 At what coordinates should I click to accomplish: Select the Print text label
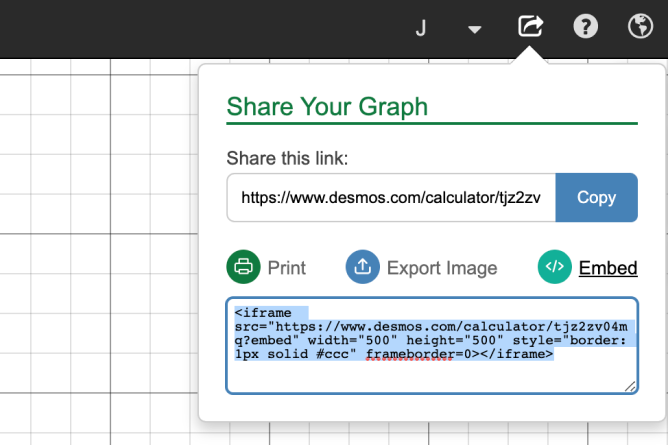pyautogui.click(x=286, y=268)
